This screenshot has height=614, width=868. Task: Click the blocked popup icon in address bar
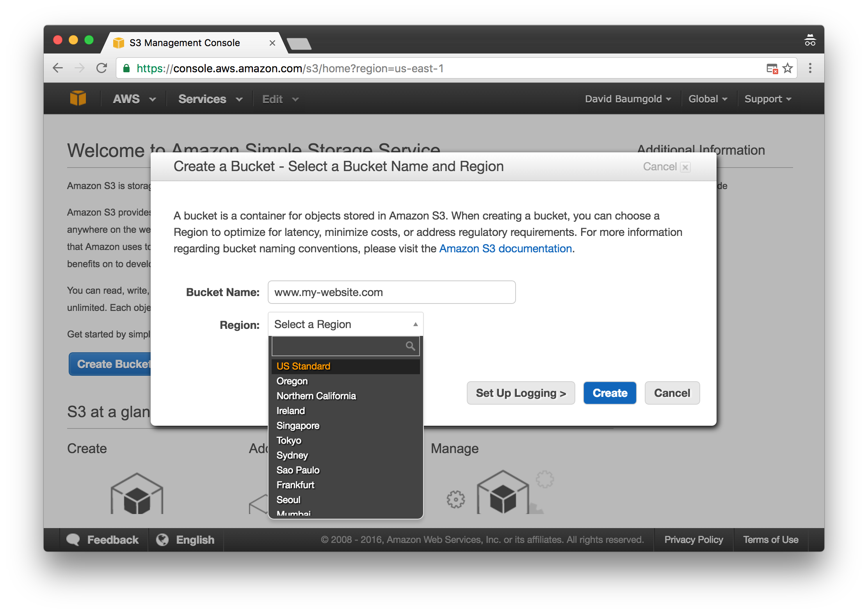(772, 69)
